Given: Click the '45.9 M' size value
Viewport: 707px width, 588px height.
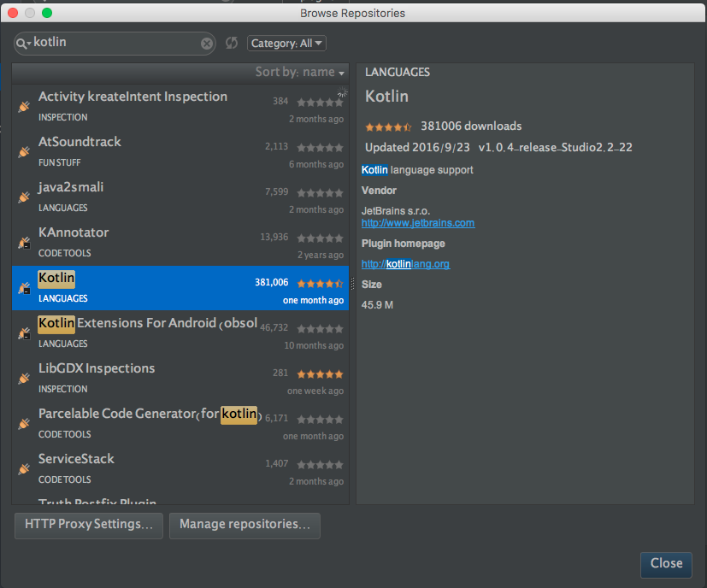Looking at the screenshot, I should [377, 305].
